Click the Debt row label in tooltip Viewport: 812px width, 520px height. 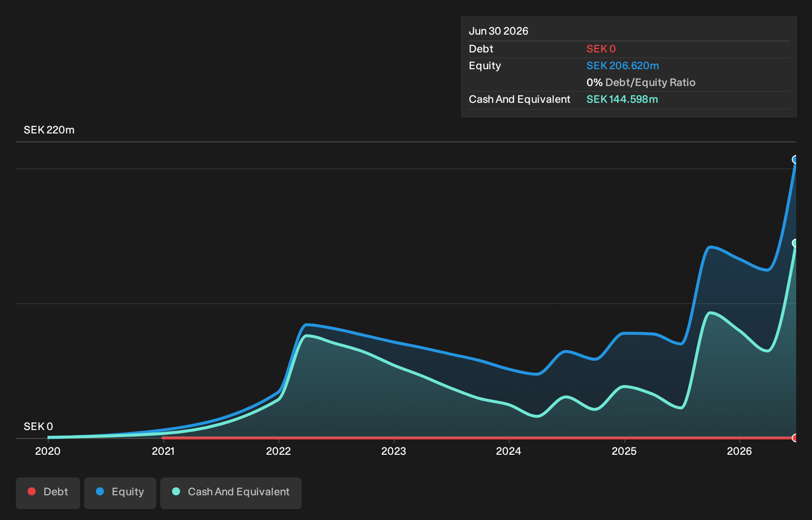(481, 49)
